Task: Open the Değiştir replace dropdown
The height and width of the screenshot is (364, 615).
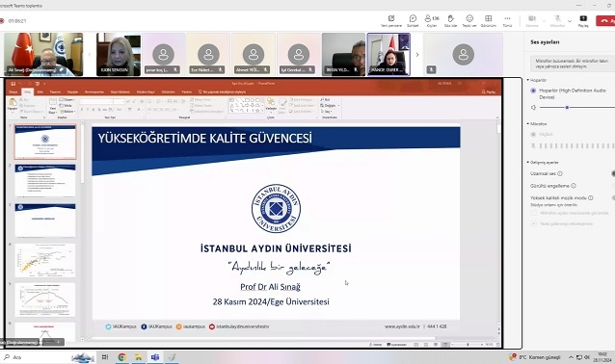Action: tap(330, 106)
